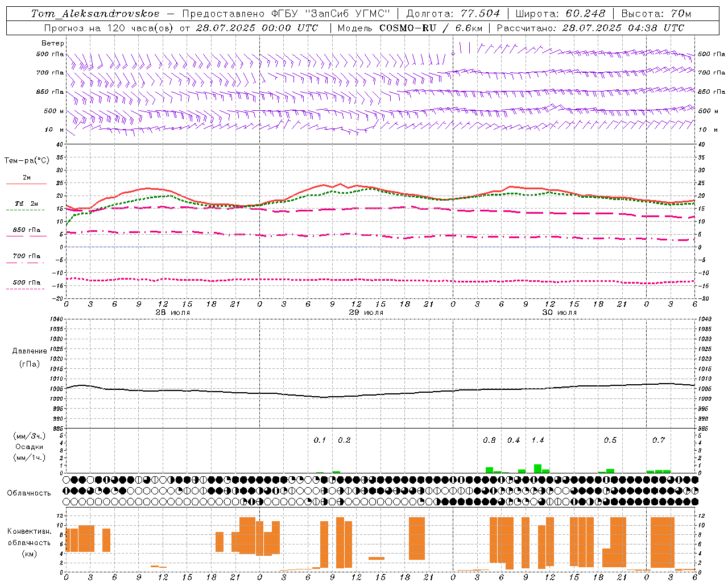Click the '0.1' precipitation amount value

pos(320,440)
